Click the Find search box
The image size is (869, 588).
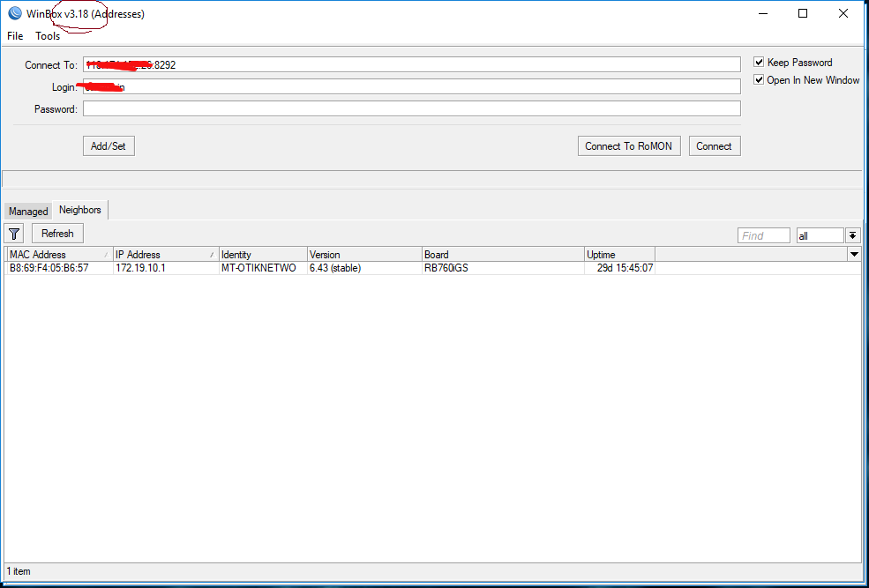click(764, 236)
